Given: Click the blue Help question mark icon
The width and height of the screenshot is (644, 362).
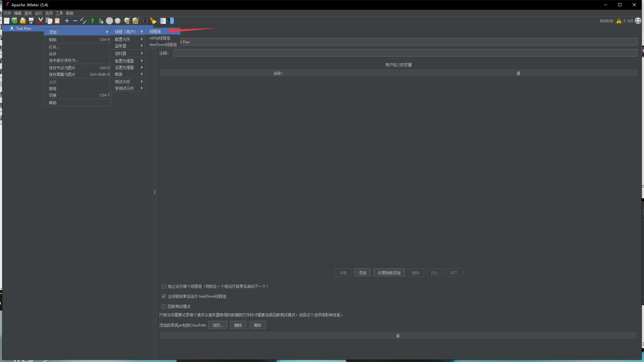Looking at the screenshot, I should tap(172, 21).
